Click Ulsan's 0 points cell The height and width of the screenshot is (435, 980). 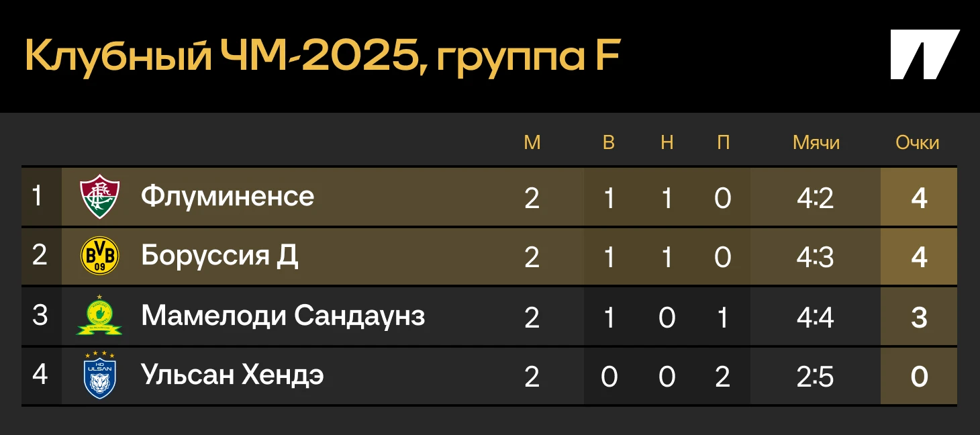coord(919,377)
